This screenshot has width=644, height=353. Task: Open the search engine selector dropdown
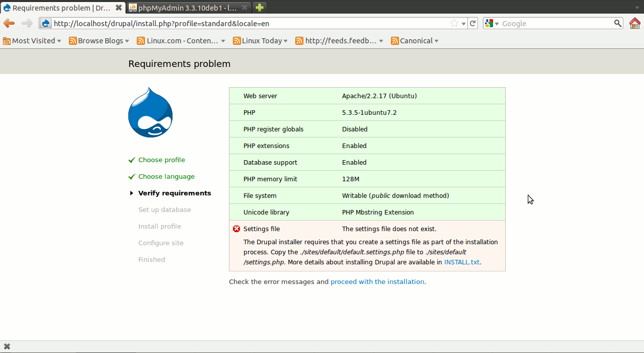click(x=492, y=24)
